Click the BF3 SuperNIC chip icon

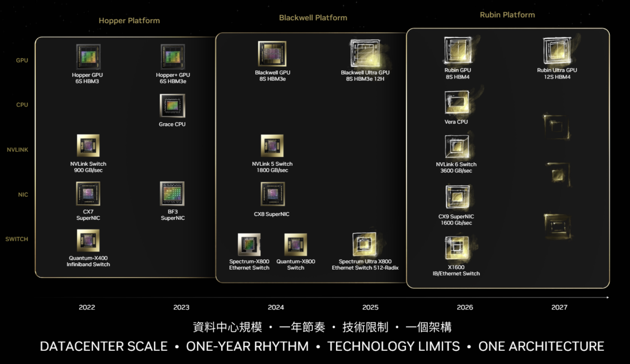[172, 194]
